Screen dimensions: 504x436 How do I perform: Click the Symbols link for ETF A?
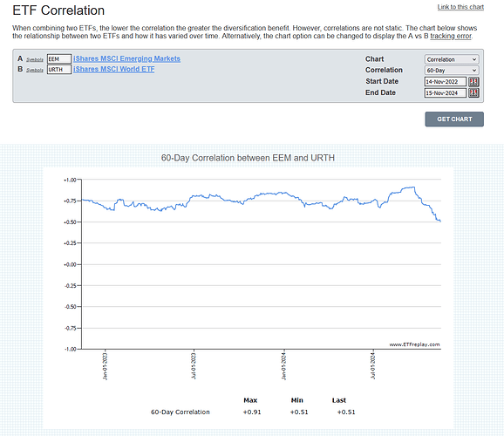pyautogui.click(x=35, y=60)
